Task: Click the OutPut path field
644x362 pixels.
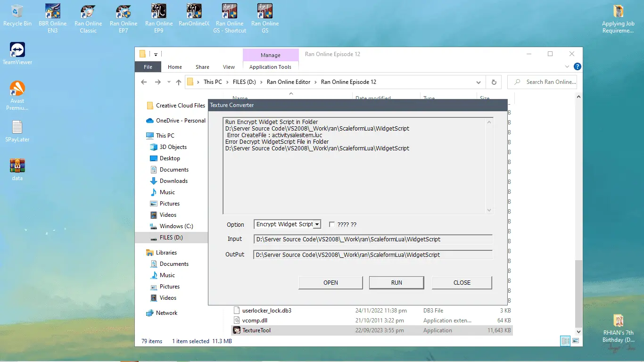Action: point(373,255)
